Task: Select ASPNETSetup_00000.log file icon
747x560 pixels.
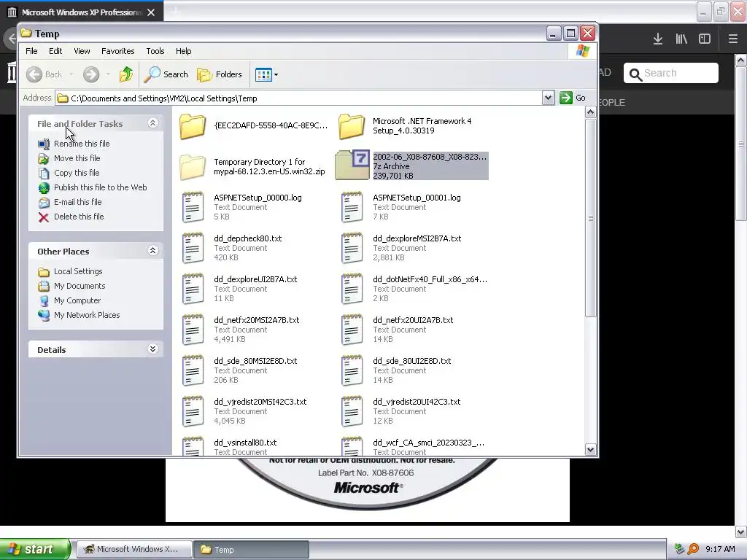Action: (x=193, y=207)
